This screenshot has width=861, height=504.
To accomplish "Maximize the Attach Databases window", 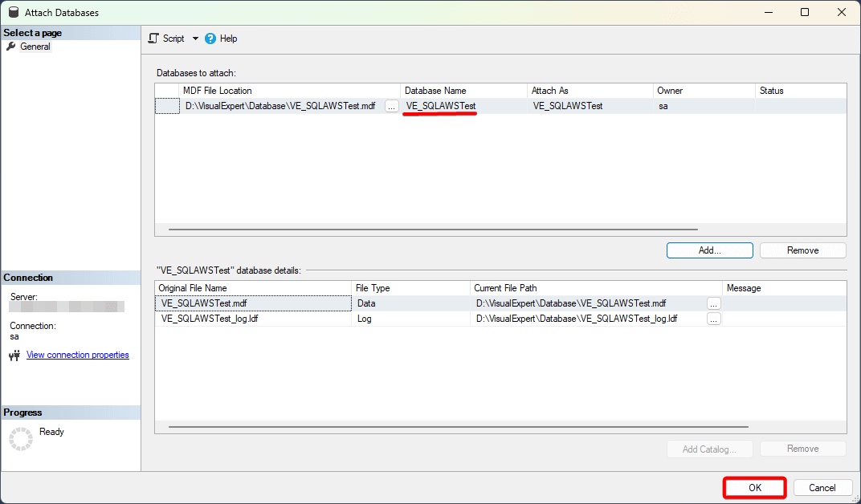I will tap(805, 12).
